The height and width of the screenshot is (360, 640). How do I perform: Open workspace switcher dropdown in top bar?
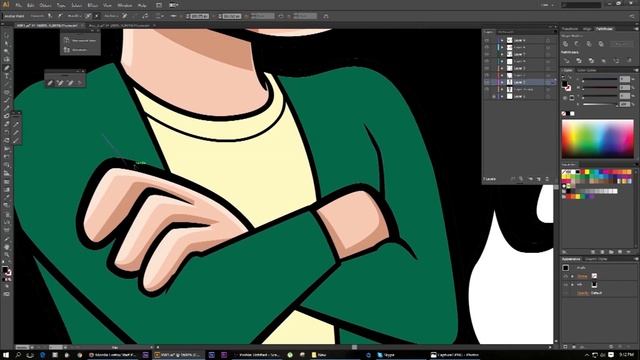pyautogui.click(x=546, y=5)
